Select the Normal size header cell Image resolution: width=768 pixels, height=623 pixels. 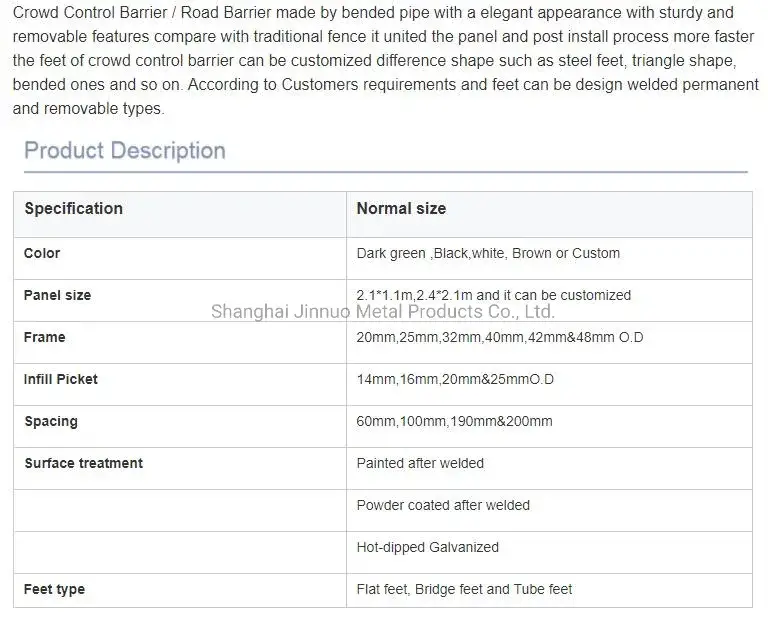[401, 209]
